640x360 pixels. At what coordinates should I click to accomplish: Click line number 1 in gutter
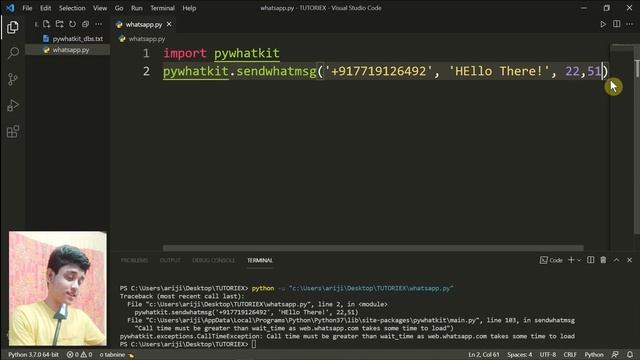click(146, 53)
